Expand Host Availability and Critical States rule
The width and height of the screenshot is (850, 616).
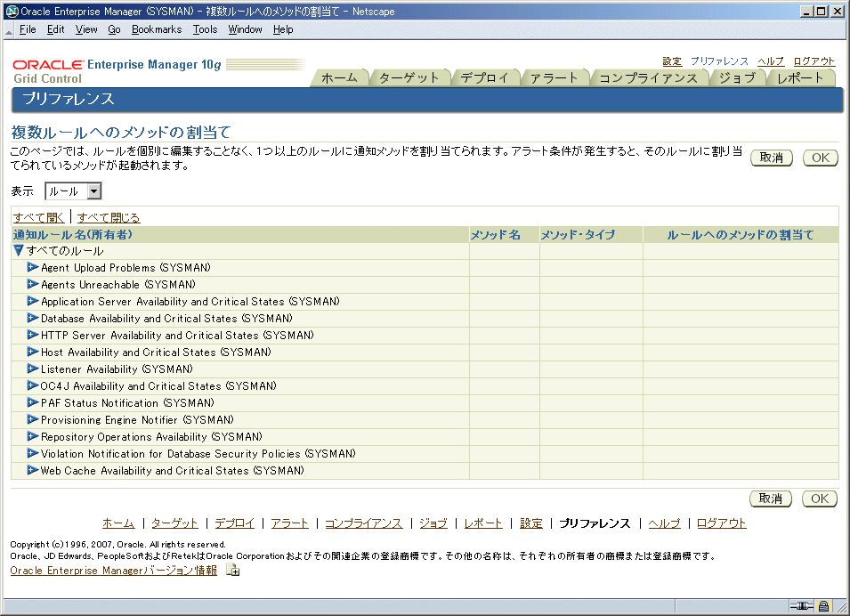(33, 352)
